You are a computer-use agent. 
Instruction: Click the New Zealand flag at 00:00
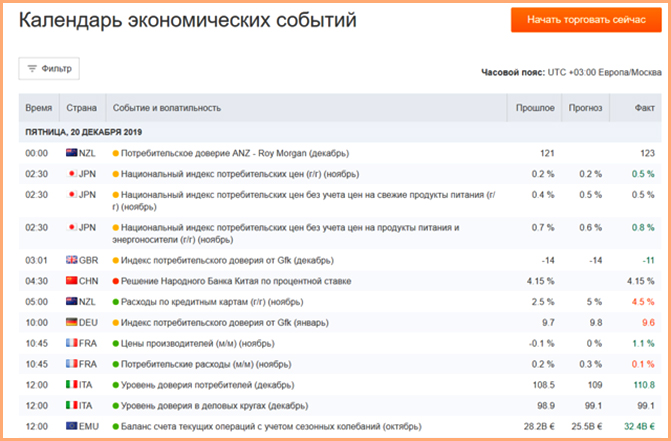71,153
